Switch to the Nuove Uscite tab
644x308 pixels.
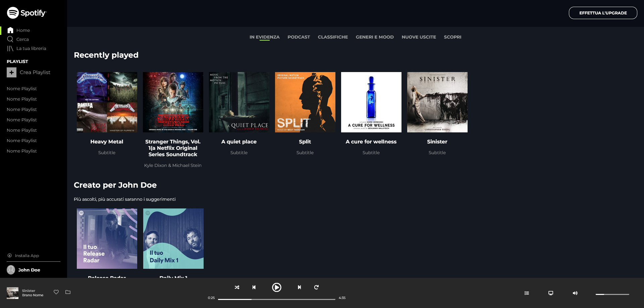pos(419,37)
